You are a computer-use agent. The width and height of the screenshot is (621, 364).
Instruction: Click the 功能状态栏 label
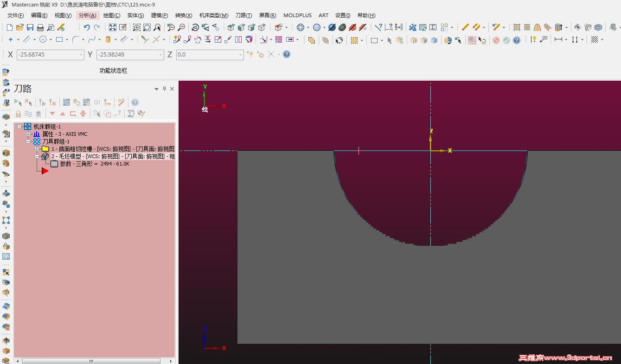pyautogui.click(x=113, y=71)
